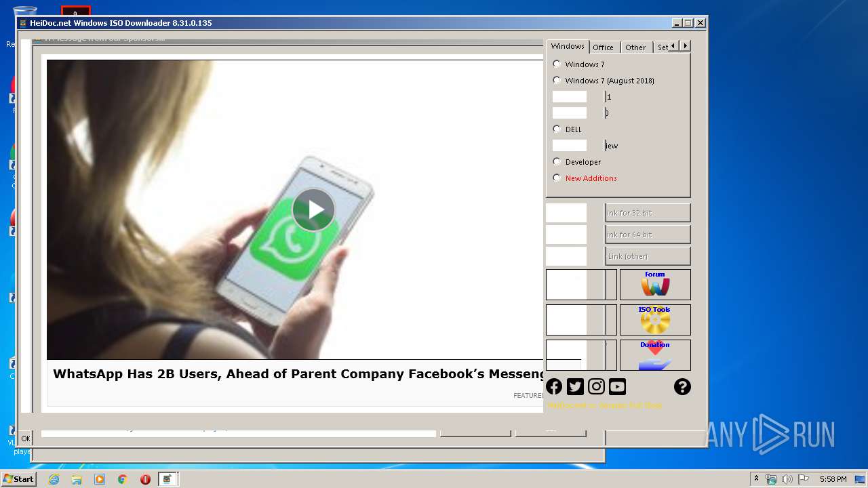Close the ISO Downloader window
Image resolution: width=868 pixels, height=488 pixels.
tap(701, 23)
